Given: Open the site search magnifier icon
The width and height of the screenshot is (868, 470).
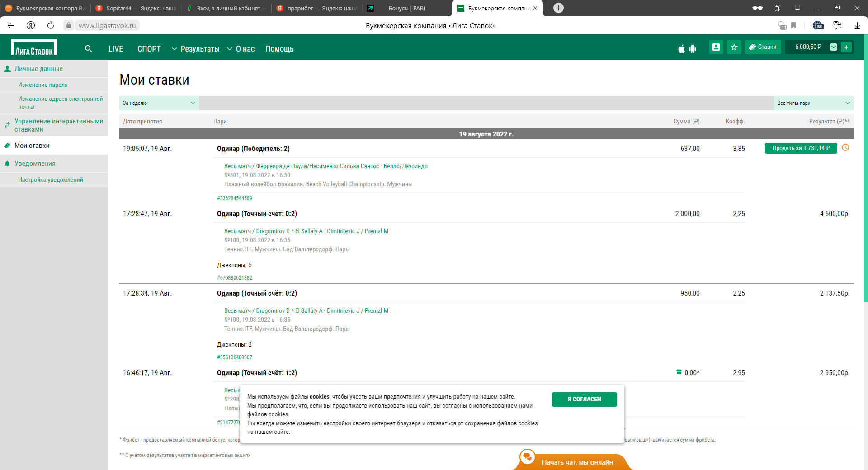Looking at the screenshot, I should (89, 49).
